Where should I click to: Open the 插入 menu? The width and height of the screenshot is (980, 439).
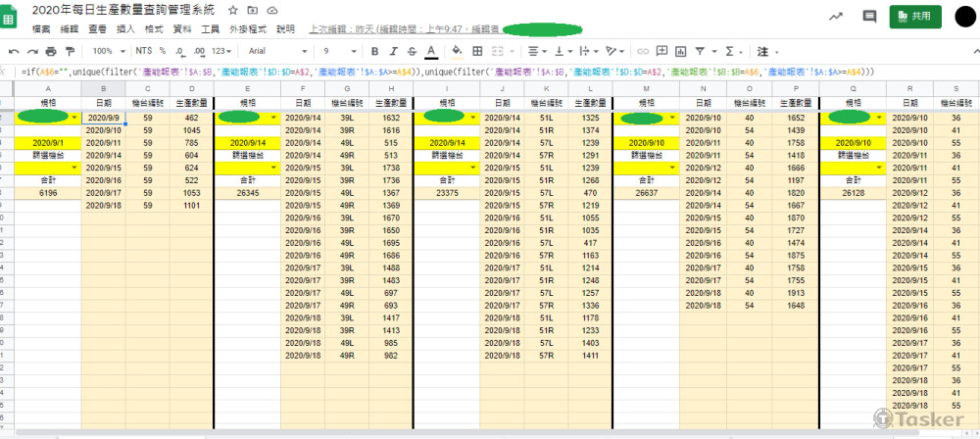pyautogui.click(x=125, y=29)
